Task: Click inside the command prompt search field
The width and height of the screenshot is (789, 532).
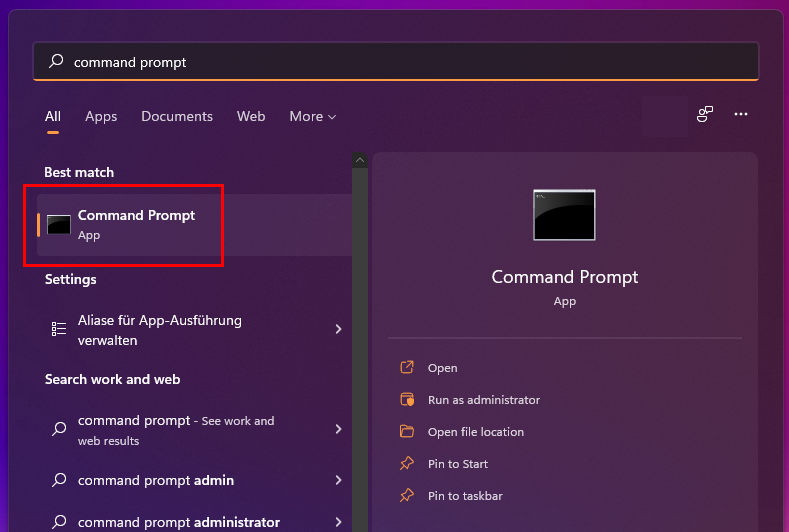Action: (x=396, y=61)
